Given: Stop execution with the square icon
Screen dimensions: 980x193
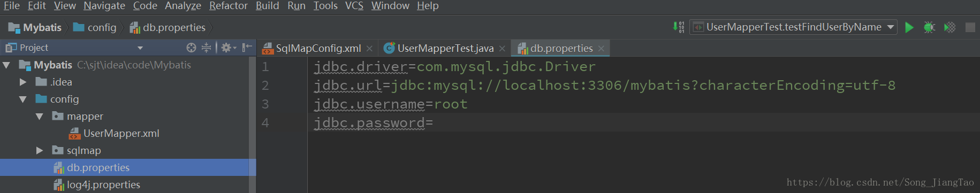Looking at the screenshot, I should pyautogui.click(x=970, y=27).
